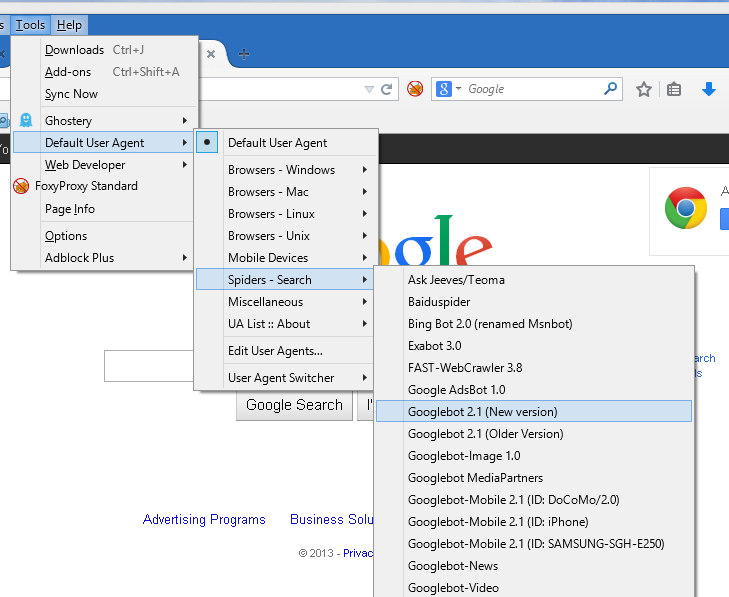
Task: Select Google AdsBot 1.0 user agent
Action: (534, 390)
